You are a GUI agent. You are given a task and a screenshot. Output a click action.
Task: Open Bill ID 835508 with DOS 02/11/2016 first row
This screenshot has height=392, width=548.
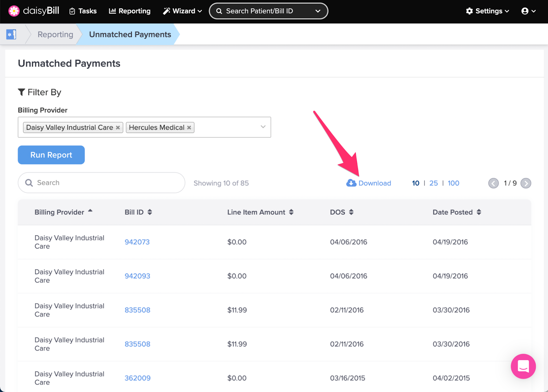(137, 310)
